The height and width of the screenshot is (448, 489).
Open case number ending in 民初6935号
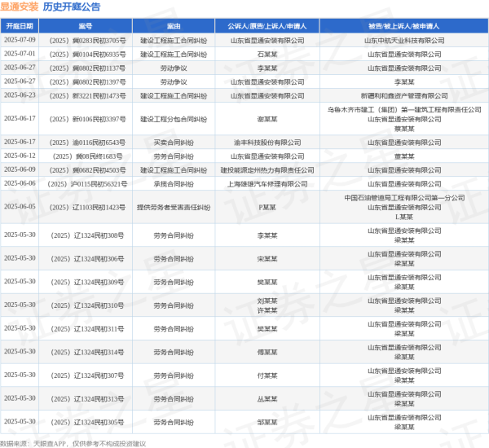pos(87,55)
